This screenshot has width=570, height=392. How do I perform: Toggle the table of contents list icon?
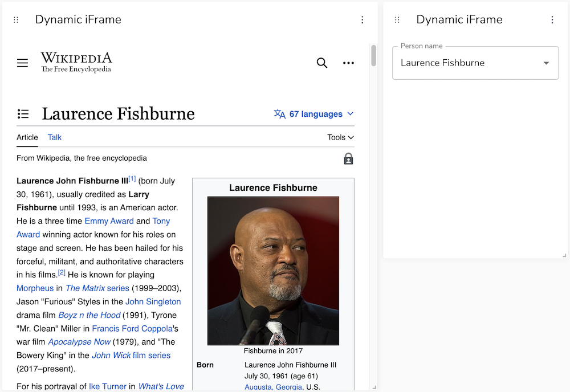[x=23, y=114]
